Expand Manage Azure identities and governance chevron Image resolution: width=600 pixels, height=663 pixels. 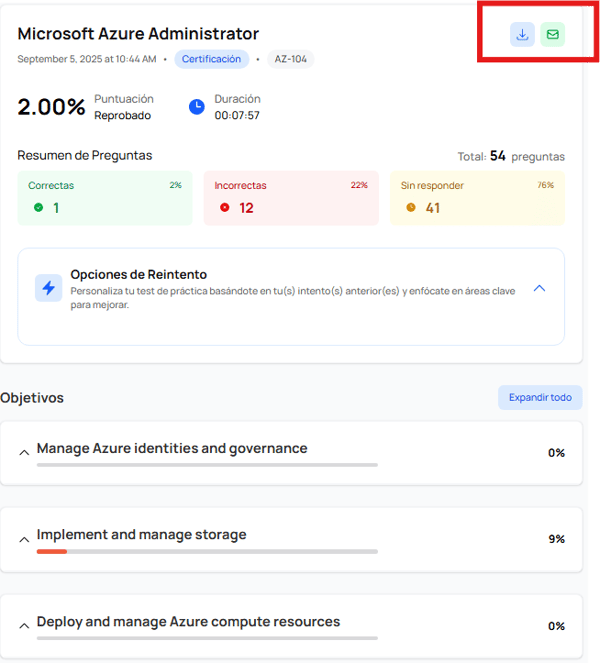coord(24,453)
